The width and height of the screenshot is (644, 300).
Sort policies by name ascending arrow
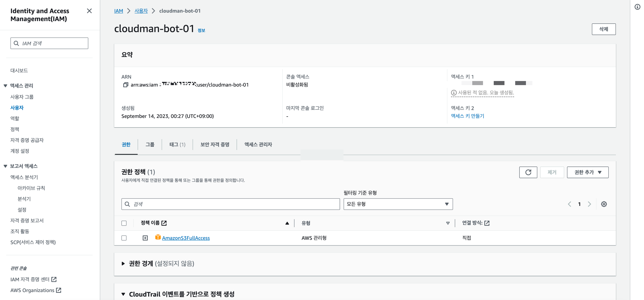pyautogui.click(x=287, y=223)
